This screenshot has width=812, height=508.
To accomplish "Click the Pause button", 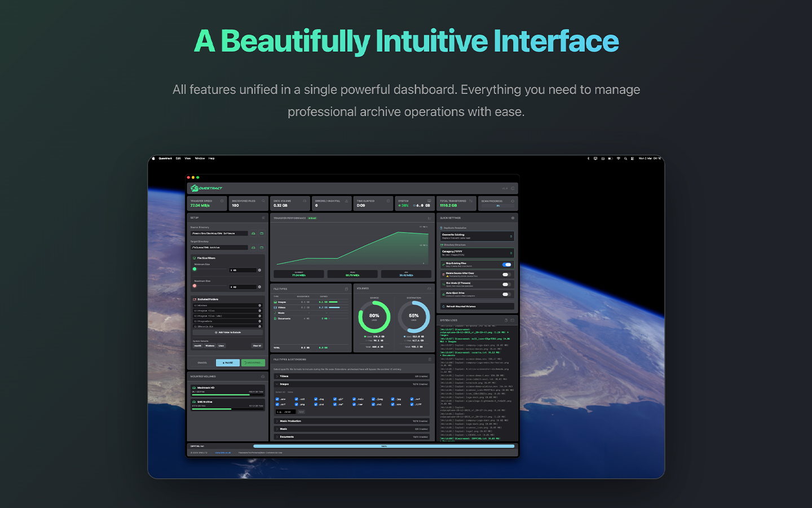I will (228, 363).
